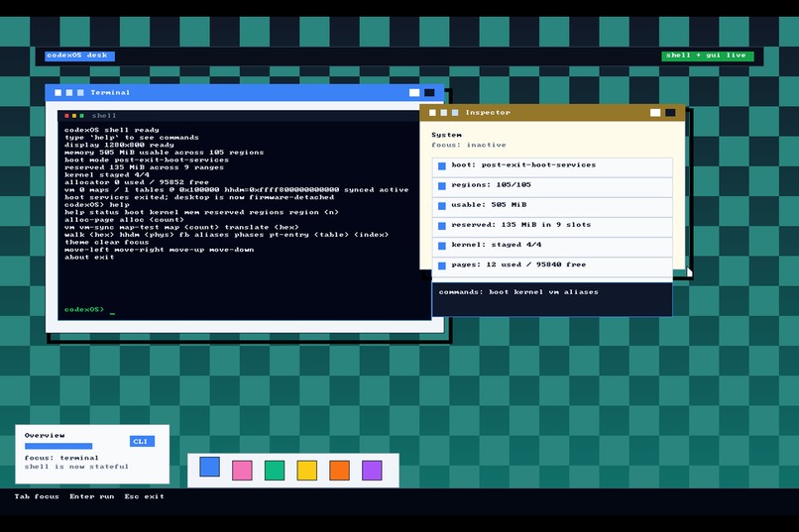The image size is (799, 532).
Task: Click 'focus: inactive' text in Inspector
Action: (x=469, y=145)
